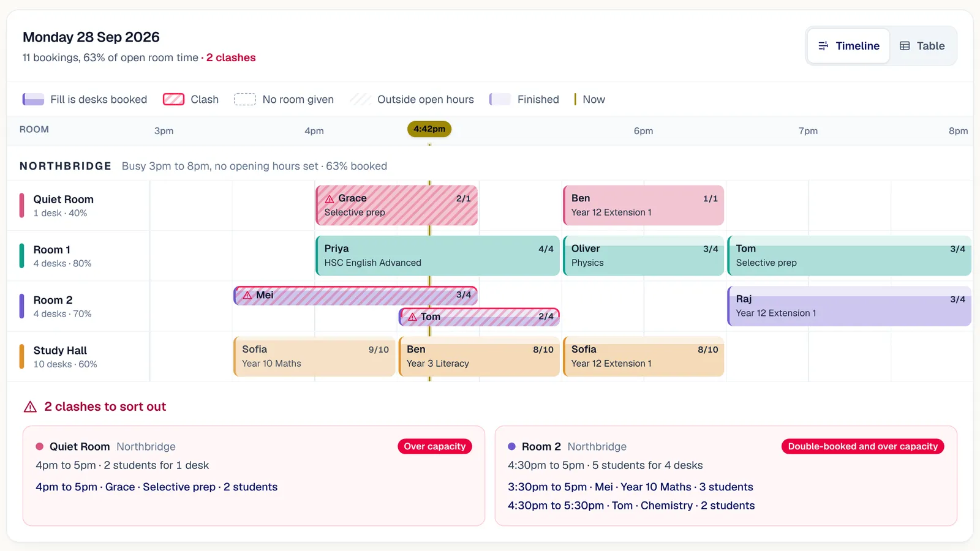This screenshot has height=551, width=980.
Task: Click the No room given legend swatch
Action: pos(245,99)
